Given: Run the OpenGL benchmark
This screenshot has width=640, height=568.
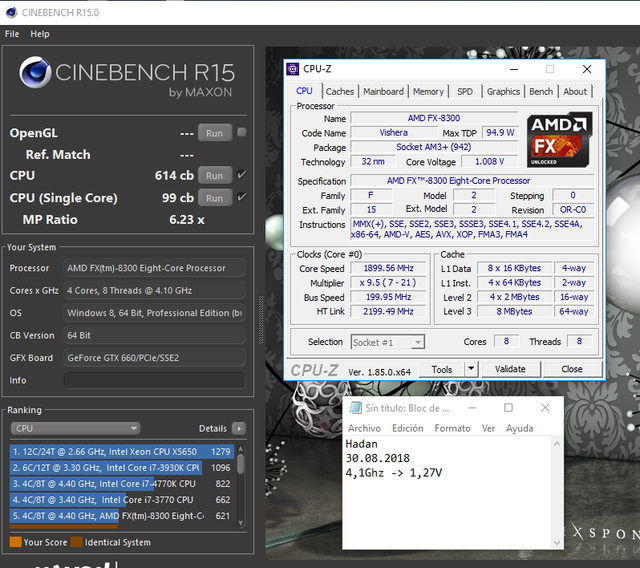Looking at the screenshot, I should [x=215, y=133].
